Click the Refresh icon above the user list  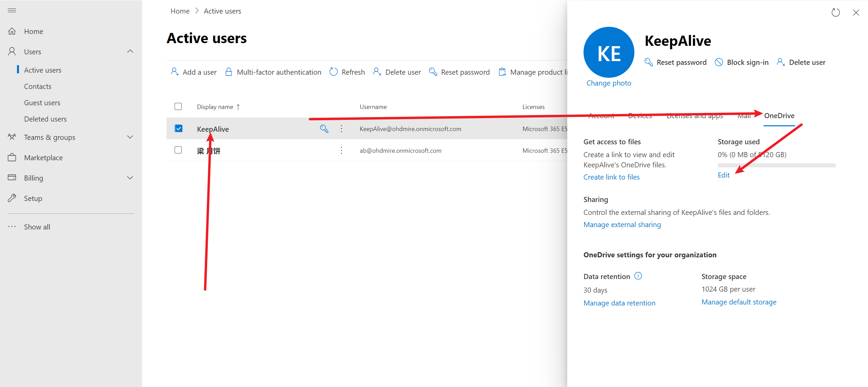point(334,72)
